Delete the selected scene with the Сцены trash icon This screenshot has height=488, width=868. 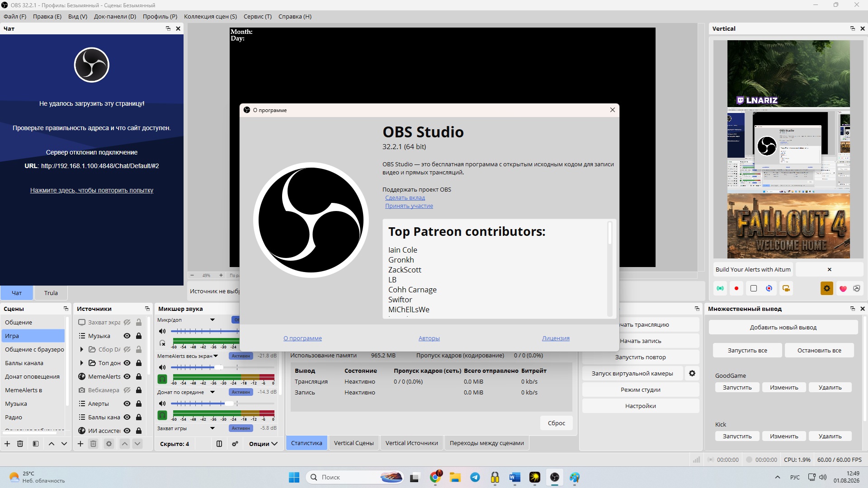[x=20, y=444]
